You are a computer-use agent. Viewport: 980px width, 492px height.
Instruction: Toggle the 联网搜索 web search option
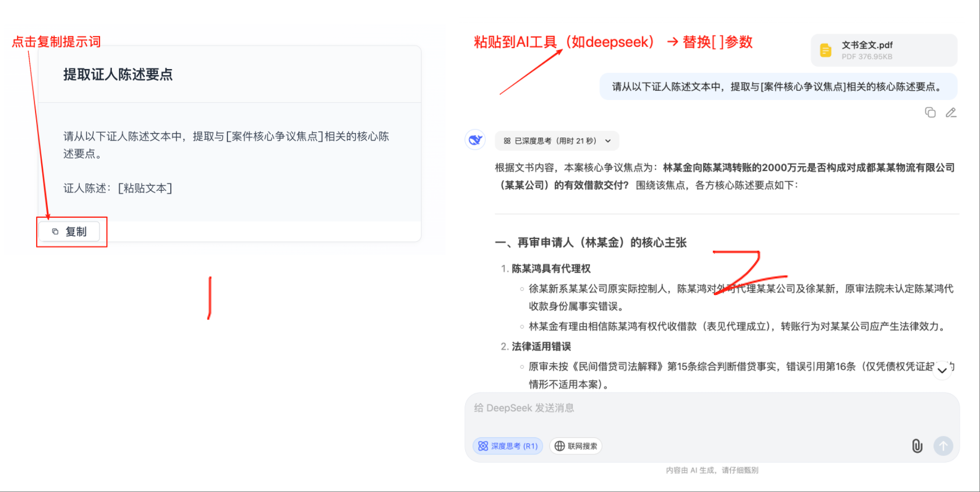[x=575, y=446]
